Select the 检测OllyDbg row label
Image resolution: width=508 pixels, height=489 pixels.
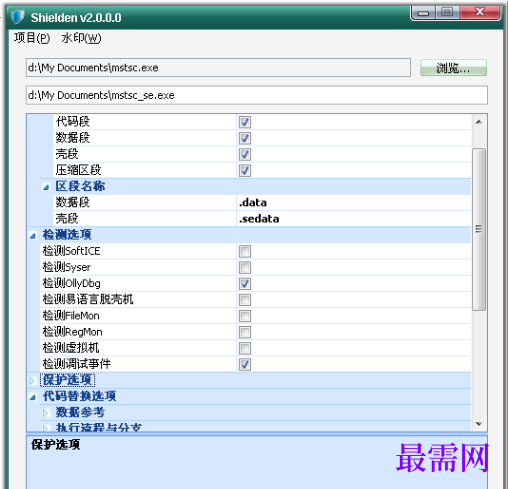[x=71, y=283]
